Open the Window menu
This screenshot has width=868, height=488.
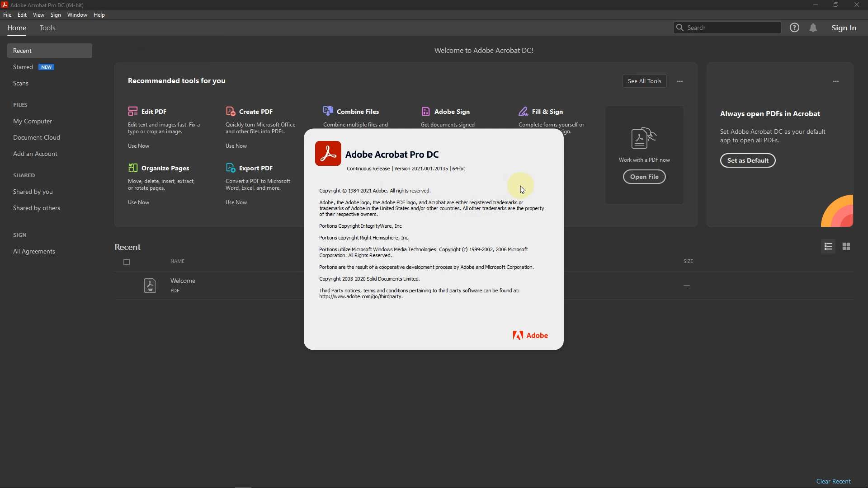pyautogui.click(x=77, y=15)
